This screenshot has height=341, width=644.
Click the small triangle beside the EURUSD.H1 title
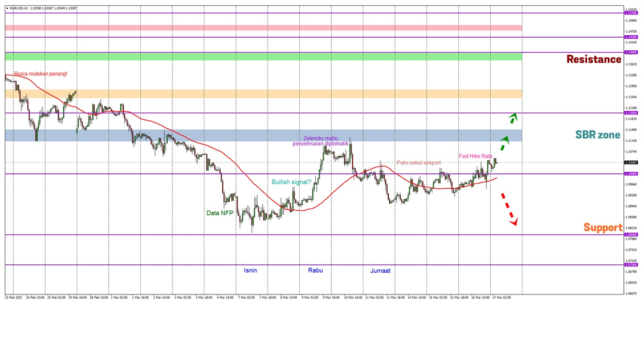tap(7, 8)
